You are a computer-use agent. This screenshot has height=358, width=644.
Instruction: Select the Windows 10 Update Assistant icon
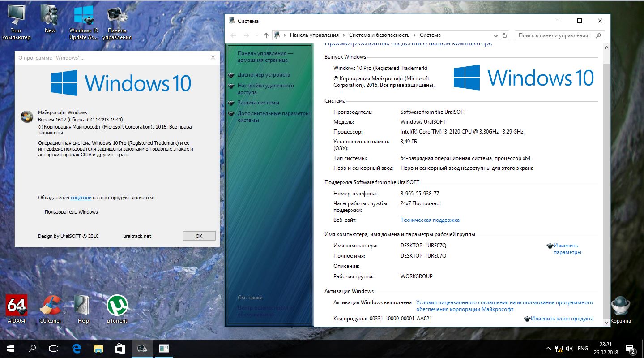[x=83, y=22]
